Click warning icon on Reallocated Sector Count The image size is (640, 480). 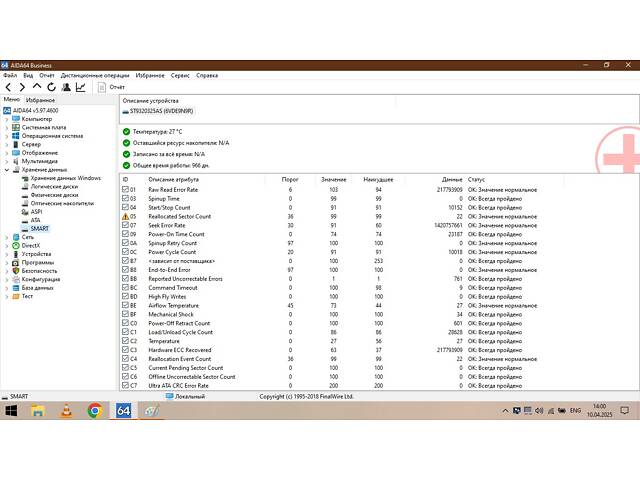[125, 216]
